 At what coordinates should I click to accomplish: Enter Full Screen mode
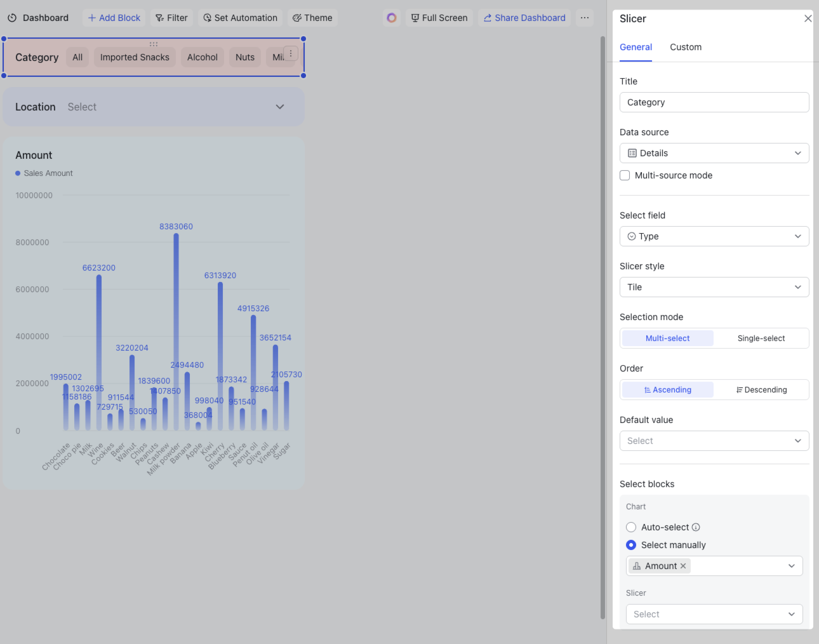(x=439, y=18)
